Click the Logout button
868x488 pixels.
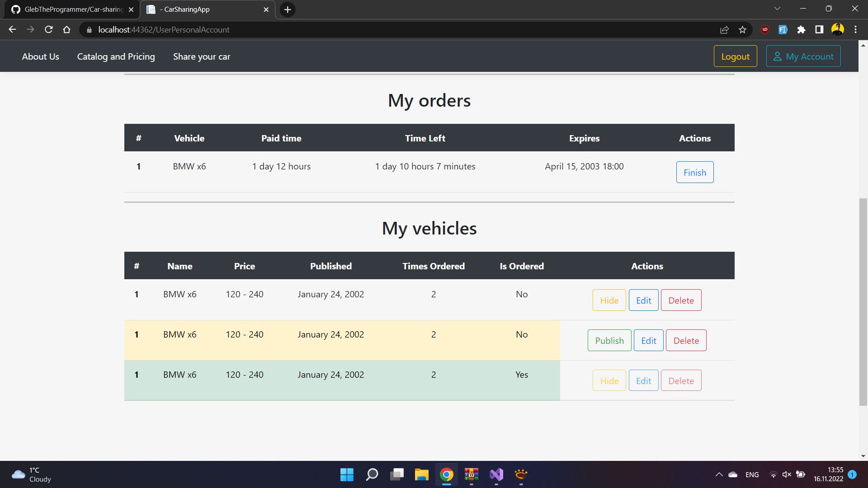(735, 56)
